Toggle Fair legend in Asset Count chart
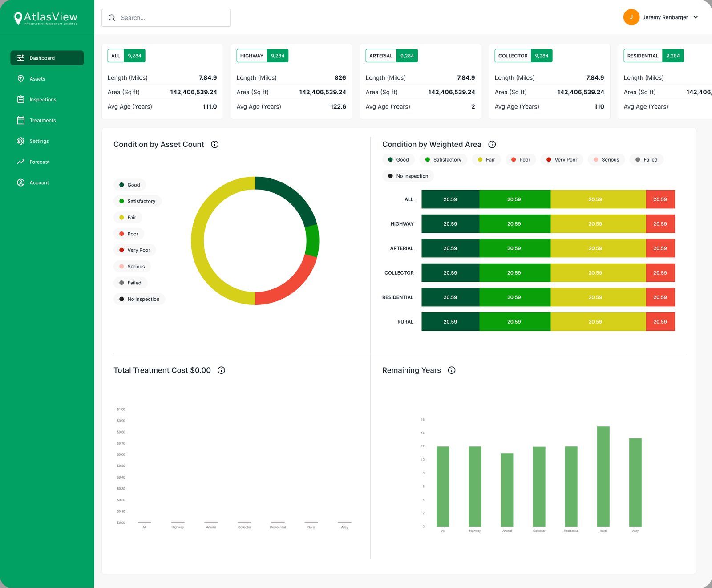The width and height of the screenshot is (712, 588). [x=128, y=218]
